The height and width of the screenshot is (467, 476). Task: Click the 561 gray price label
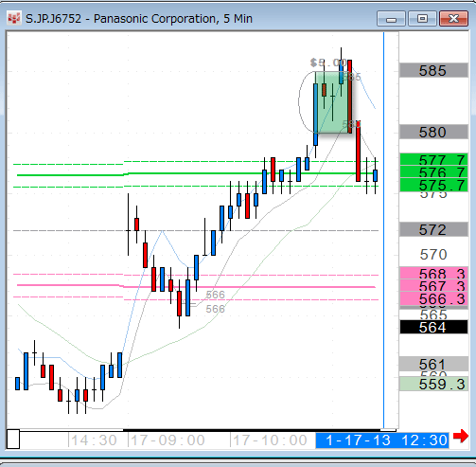(433, 364)
